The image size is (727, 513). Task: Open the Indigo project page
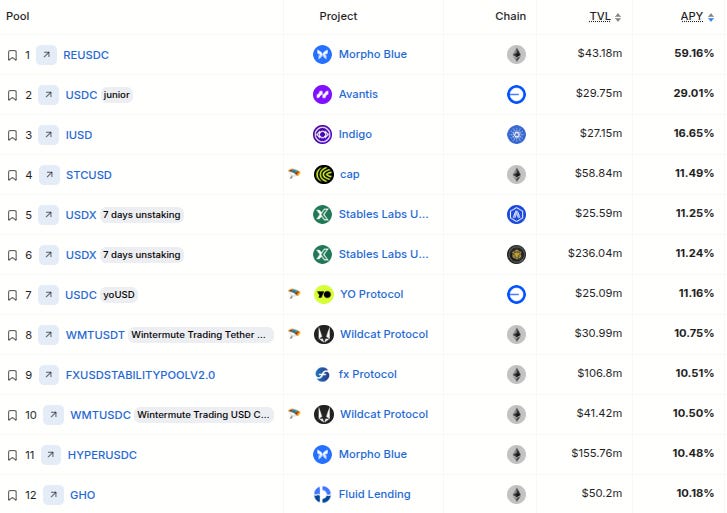point(355,134)
